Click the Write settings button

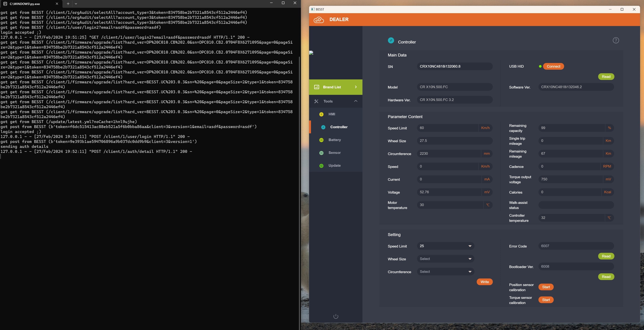485,282
